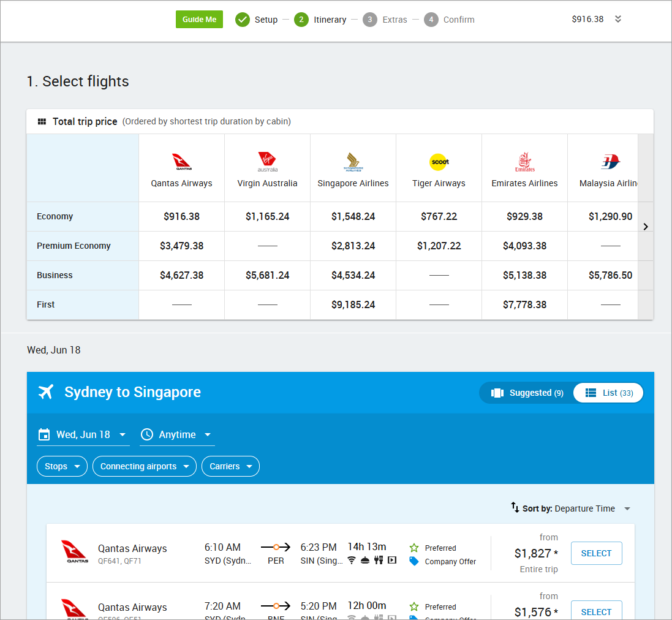
Task: Click the Qantas Airways logo in price table
Action: [x=182, y=162]
